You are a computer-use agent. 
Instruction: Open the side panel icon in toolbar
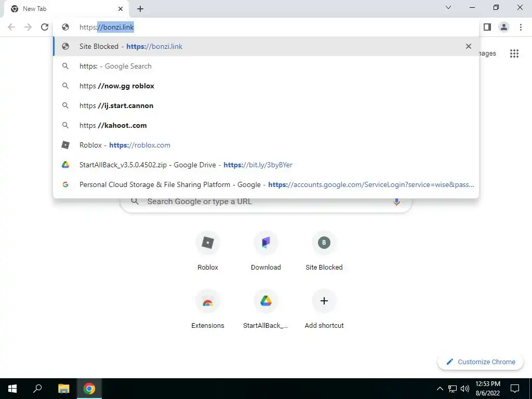[487, 27]
